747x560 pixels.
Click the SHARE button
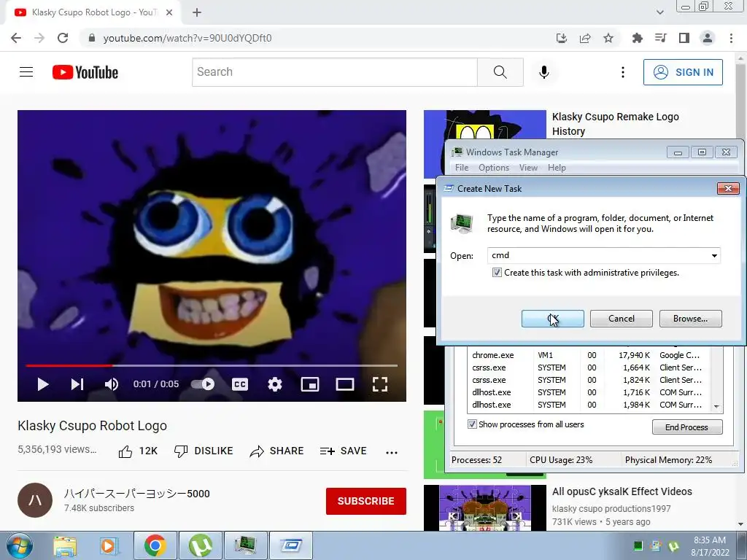[x=276, y=451]
